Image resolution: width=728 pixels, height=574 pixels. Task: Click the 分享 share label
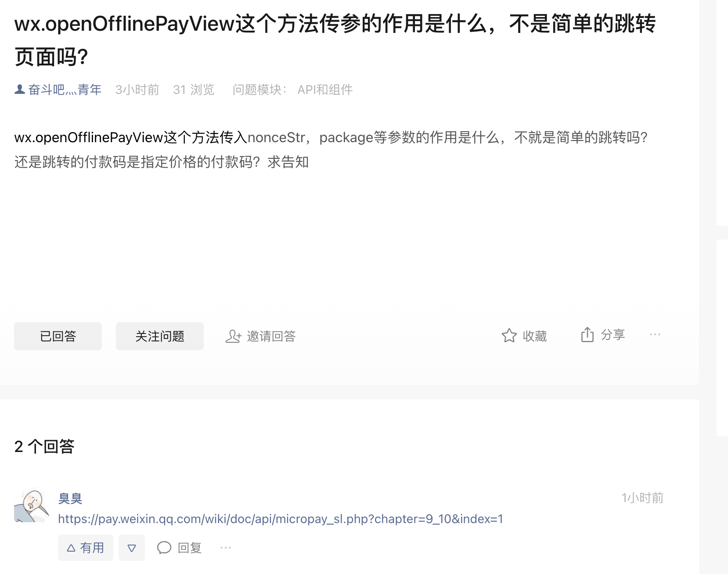[x=613, y=335]
